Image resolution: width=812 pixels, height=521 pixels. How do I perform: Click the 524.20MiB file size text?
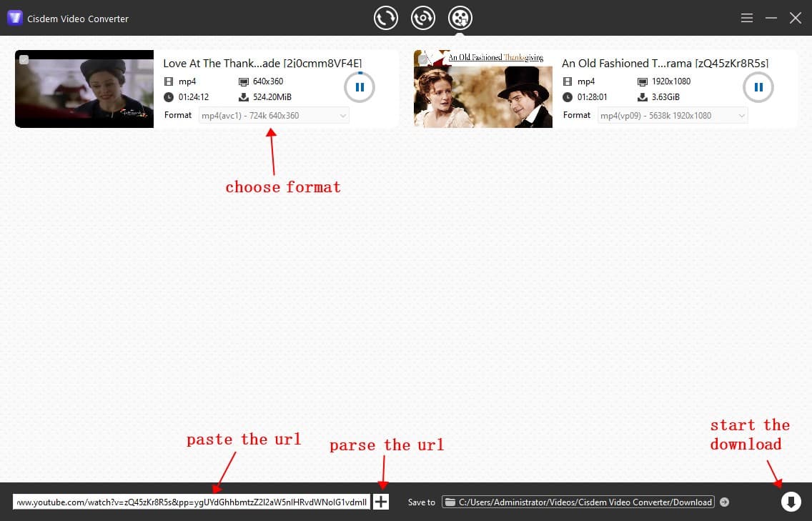[272, 97]
